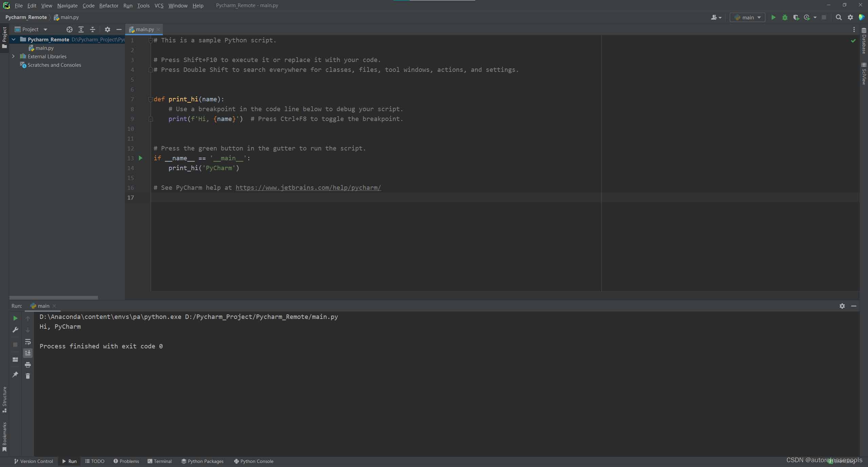The width and height of the screenshot is (868, 467).
Task: Open the VCS menu
Action: coord(159,5)
